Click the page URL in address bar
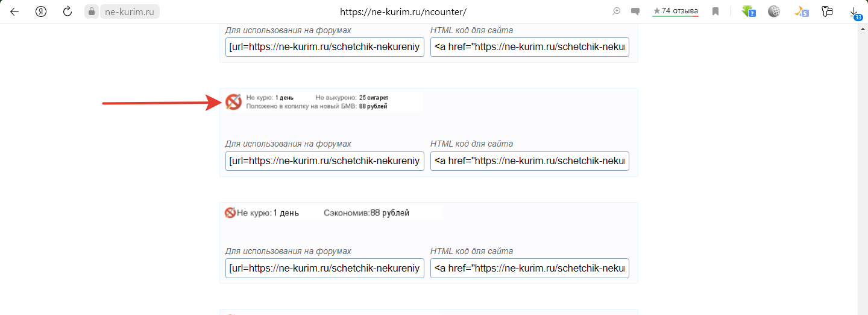 (403, 11)
